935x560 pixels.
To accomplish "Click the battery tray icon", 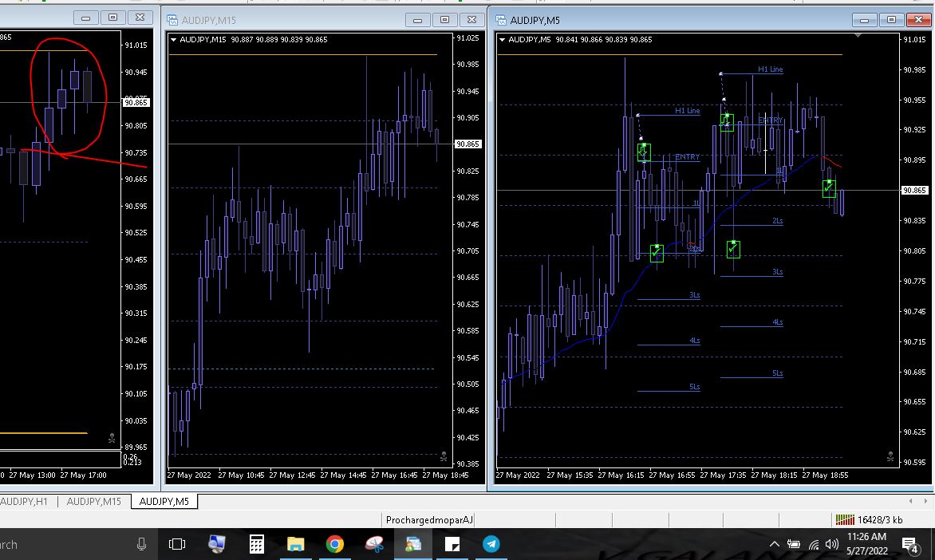I will pyautogui.click(x=794, y=544).
